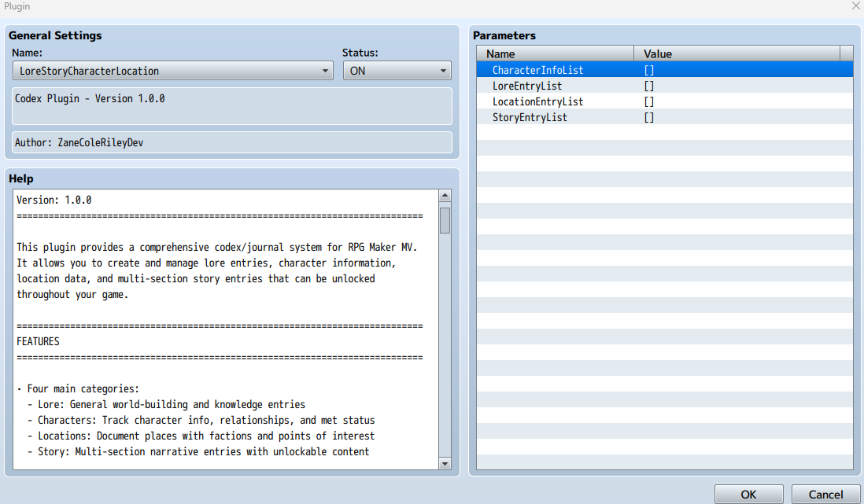
Task: Click the Cancel button
Action: 825,494
